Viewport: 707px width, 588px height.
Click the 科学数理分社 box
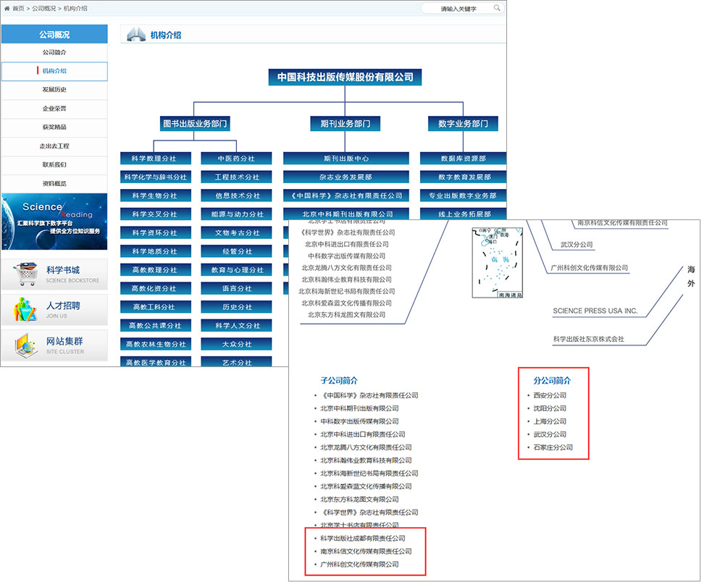click(156, 159)
